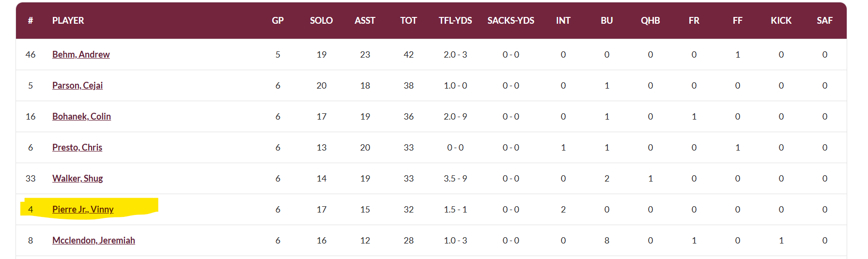Sort by the SOLO column header
This screenshot has width=868, height=259.
(321, 21)
